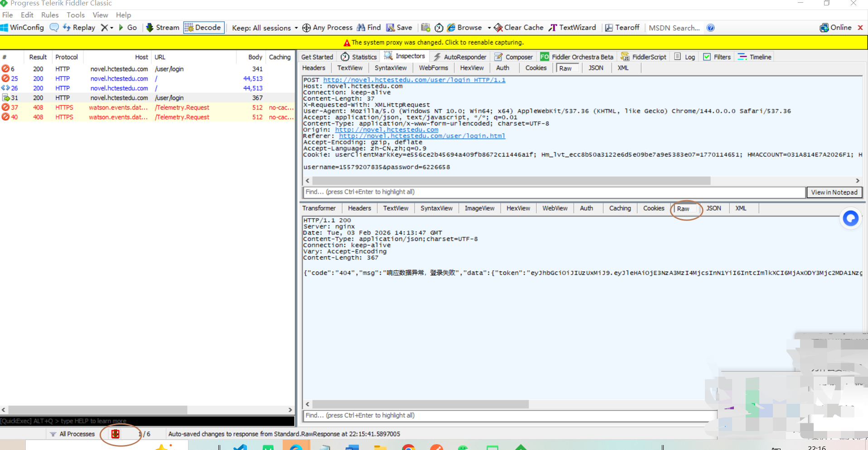Click Go to resume breakpoints
Viewport: 868px width, 450px height.
coord(128,28)
